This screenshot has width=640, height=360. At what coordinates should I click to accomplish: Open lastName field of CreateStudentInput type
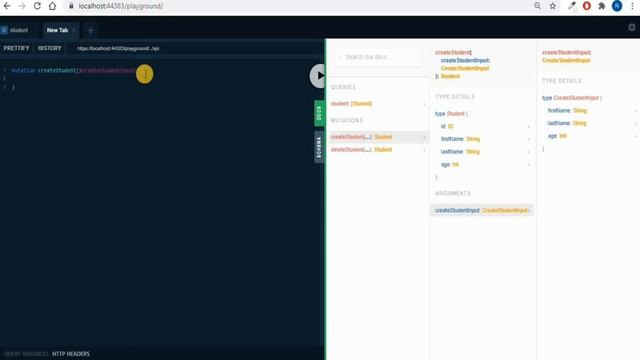click(x=589, y=123)
